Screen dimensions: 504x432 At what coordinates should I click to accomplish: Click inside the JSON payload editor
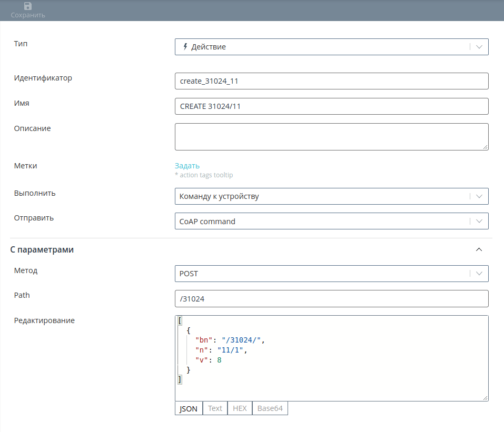point(331,358)
